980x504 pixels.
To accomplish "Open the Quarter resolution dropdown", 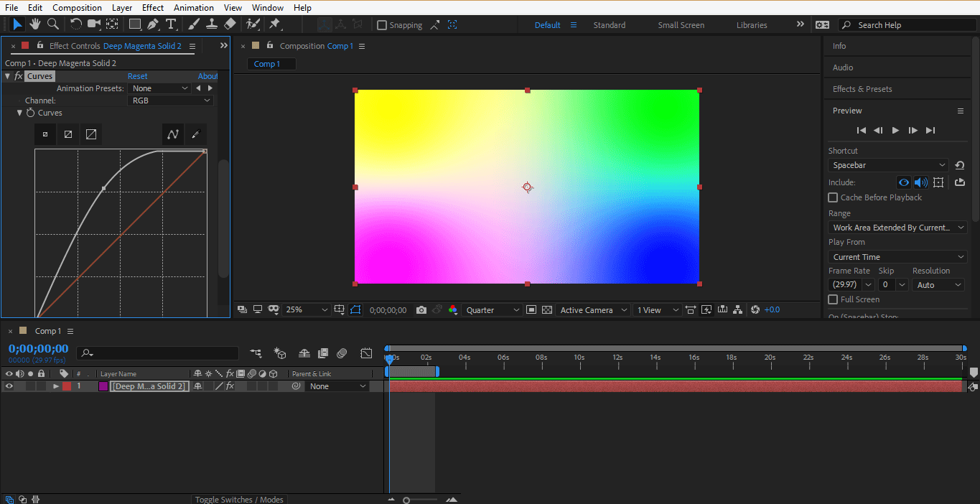I will pos(493,310).
